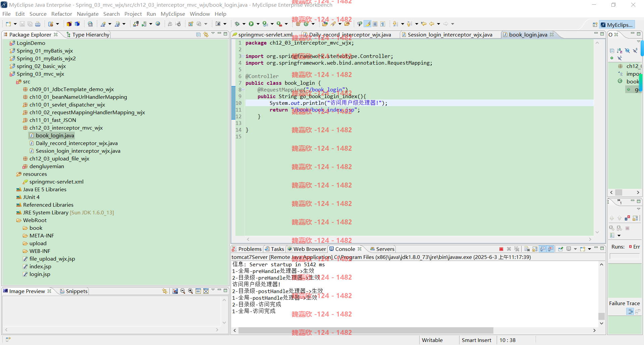Click the Run External Tools icon

click(279, 24)
